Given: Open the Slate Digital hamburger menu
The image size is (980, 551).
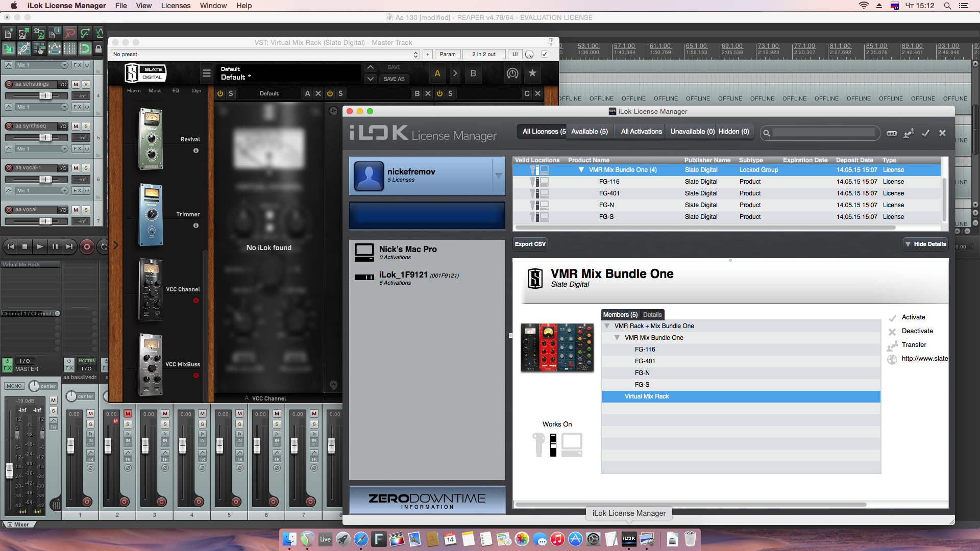Looking at the screenshot, I should [206, 73].
